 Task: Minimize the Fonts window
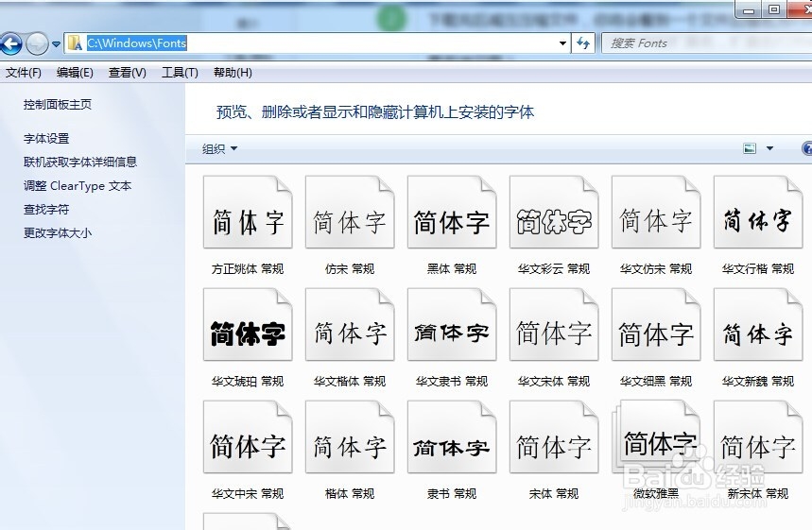749,9
